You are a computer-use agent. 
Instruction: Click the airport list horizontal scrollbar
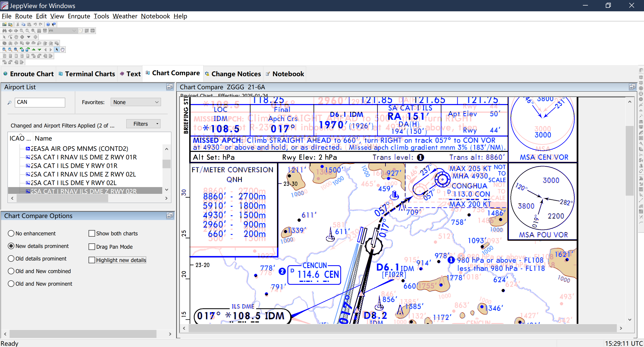point(62,198)
